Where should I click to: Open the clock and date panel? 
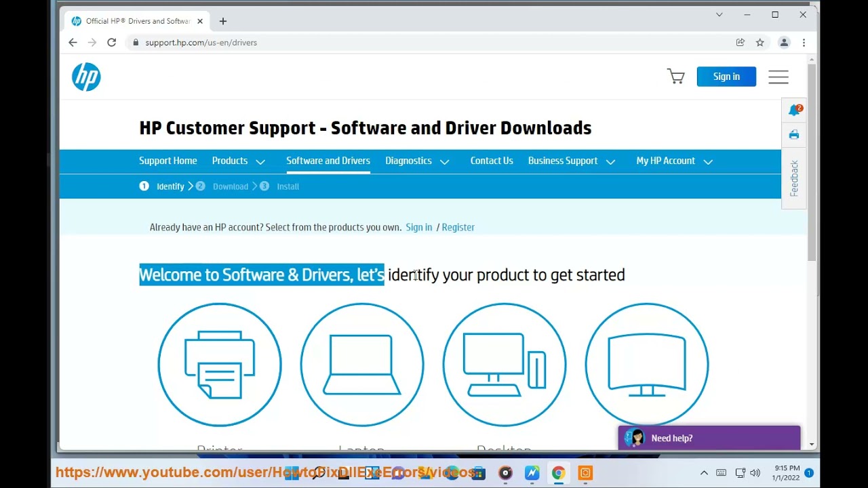(x=786, y=473)
